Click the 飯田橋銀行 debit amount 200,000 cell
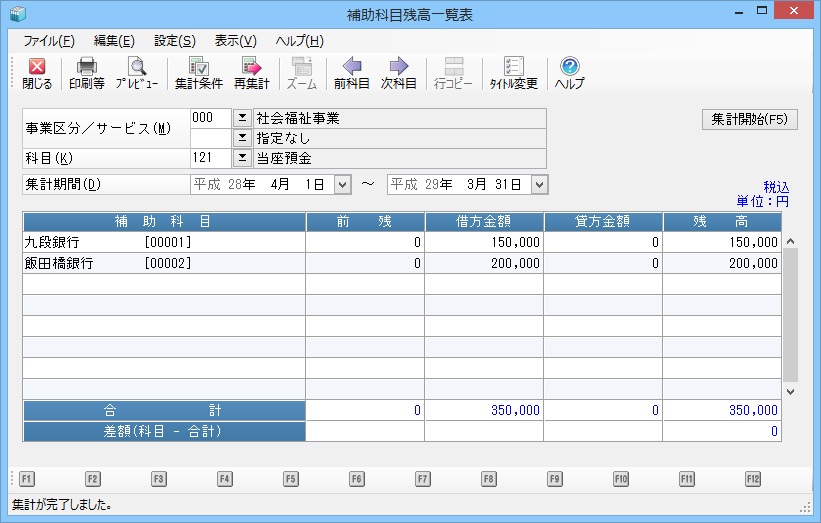Screen dimensions: 821x523 point(483,263)
